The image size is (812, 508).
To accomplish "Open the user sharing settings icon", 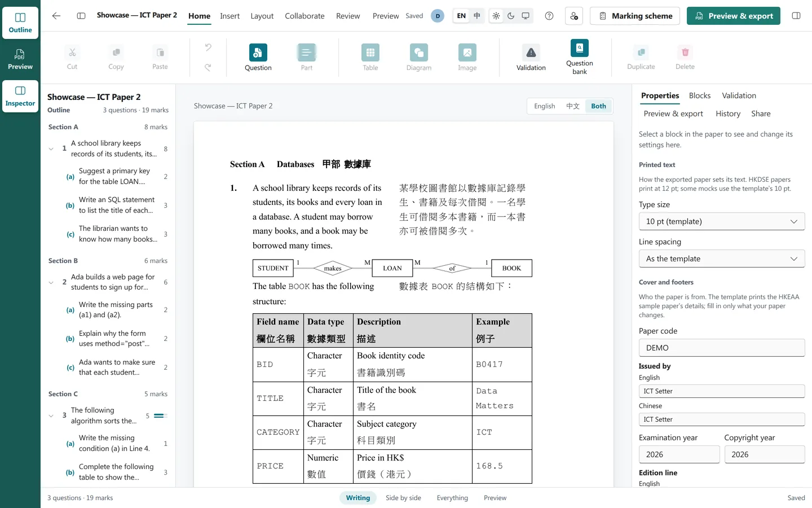I will tap(574, 16).
